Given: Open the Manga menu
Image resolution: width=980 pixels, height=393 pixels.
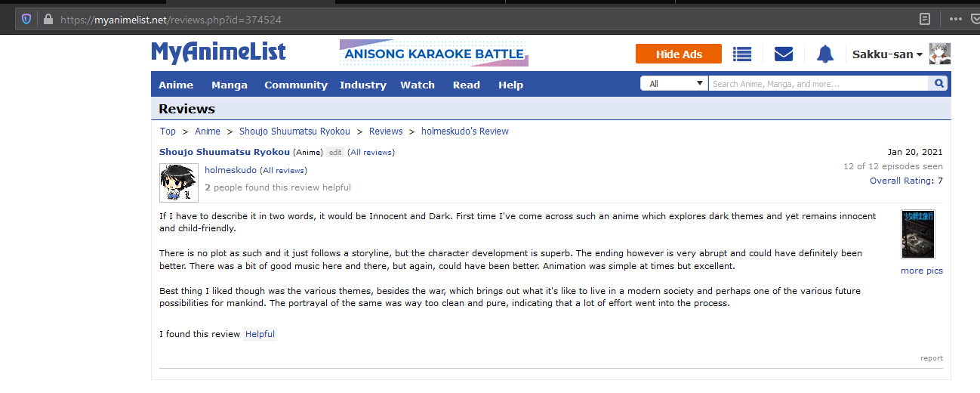Looking at the screenshot, I should tap(230, 85).
